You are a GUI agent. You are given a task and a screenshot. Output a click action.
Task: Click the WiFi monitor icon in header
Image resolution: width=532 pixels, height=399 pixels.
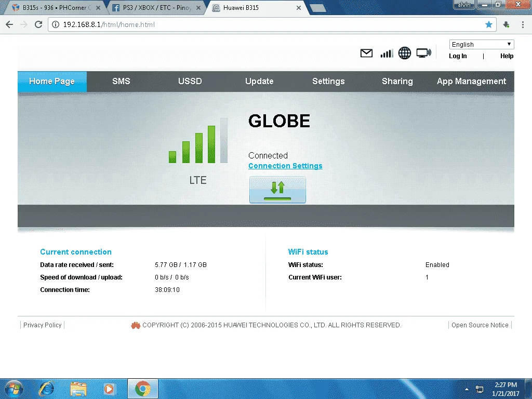(424, 53)
